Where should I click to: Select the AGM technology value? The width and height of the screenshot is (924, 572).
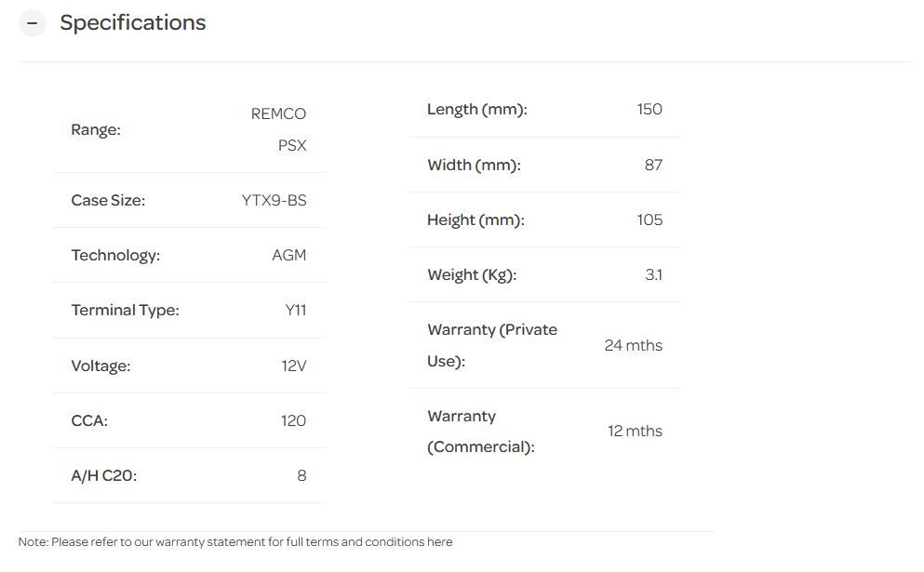tap(288, 255)
